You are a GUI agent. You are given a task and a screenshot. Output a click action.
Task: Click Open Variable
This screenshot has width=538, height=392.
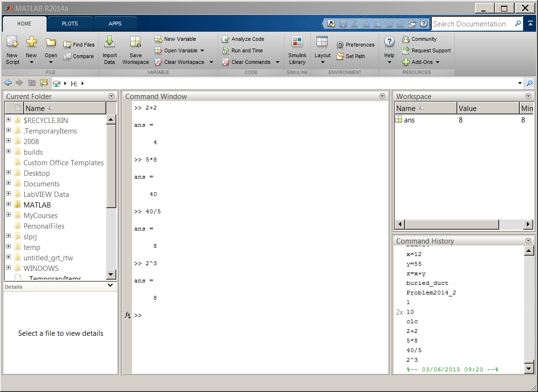point(176,50)
